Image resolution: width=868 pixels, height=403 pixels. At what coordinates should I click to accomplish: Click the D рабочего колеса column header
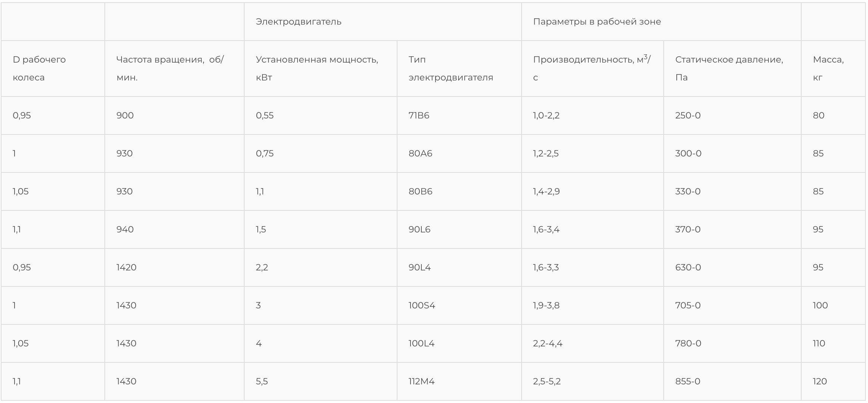click(x=39, y=69)
